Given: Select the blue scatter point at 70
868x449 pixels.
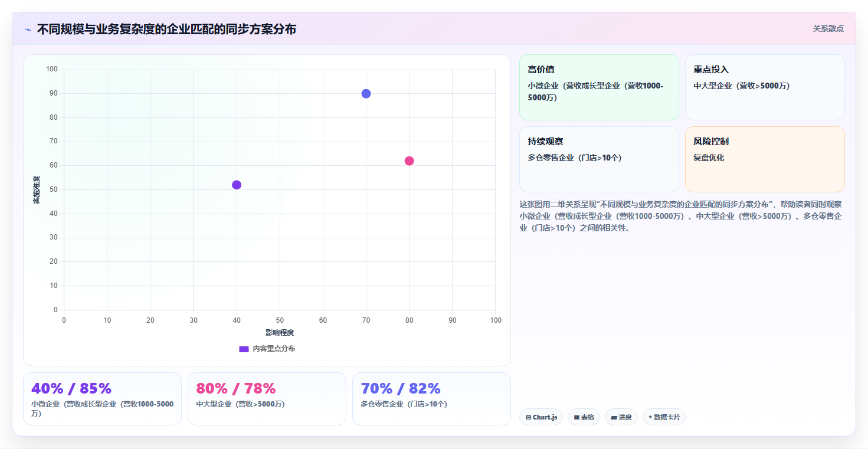Looking at the screenshot, I should point(366,94).
